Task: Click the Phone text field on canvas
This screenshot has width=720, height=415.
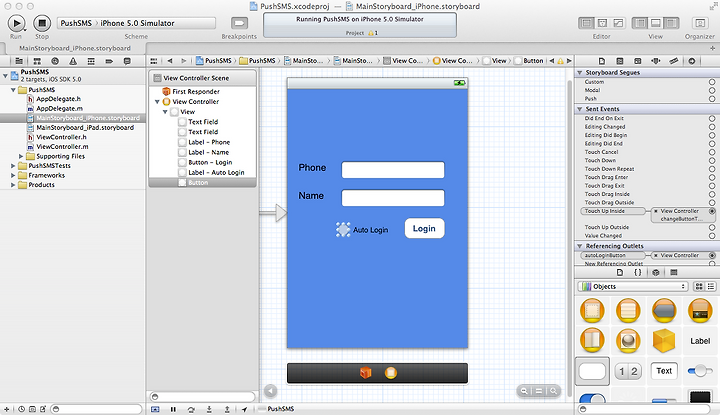Action: (x=393, y=170)
